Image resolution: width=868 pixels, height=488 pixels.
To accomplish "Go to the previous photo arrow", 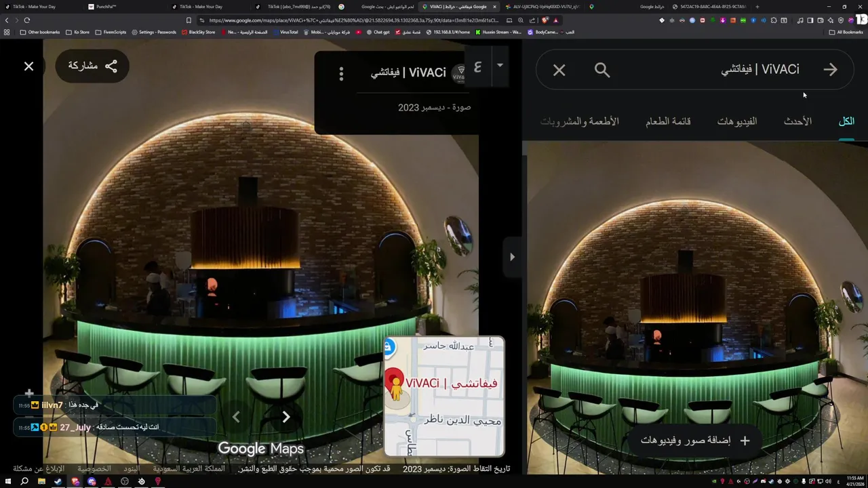I will 236,417.
